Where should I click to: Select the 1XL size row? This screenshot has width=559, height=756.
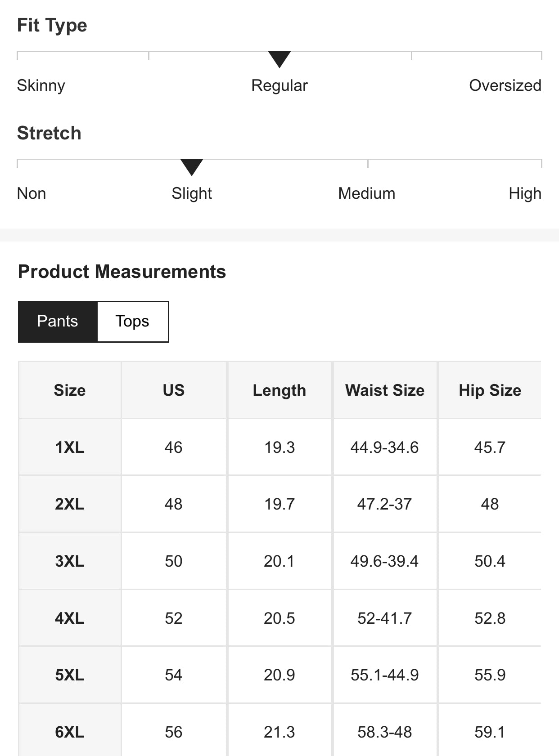70,447
